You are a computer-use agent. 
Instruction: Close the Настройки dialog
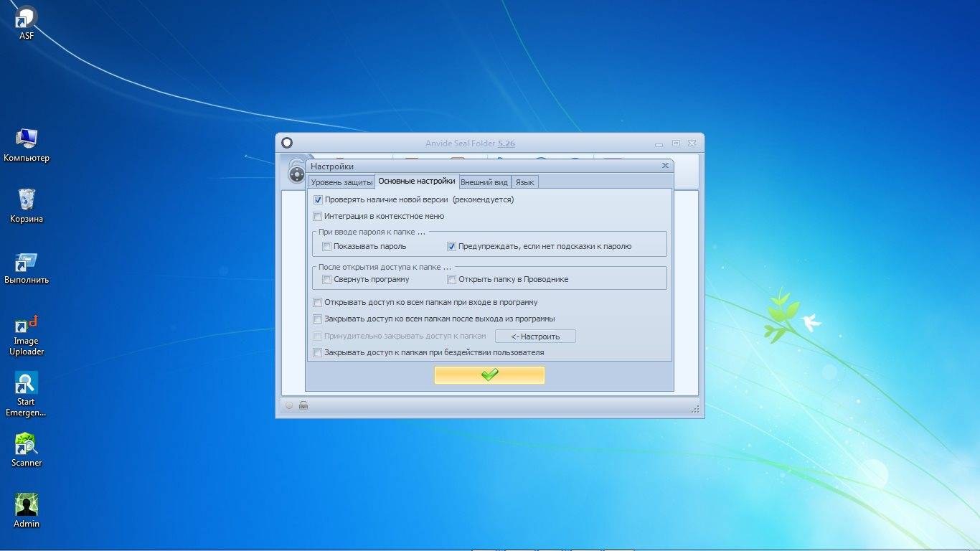click(x=665, y=166)
